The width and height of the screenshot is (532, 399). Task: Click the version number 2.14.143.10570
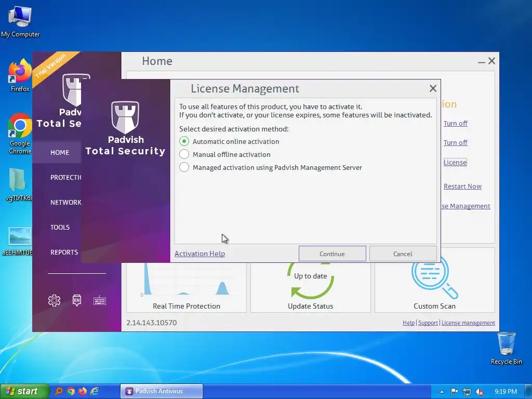[151, 323]
